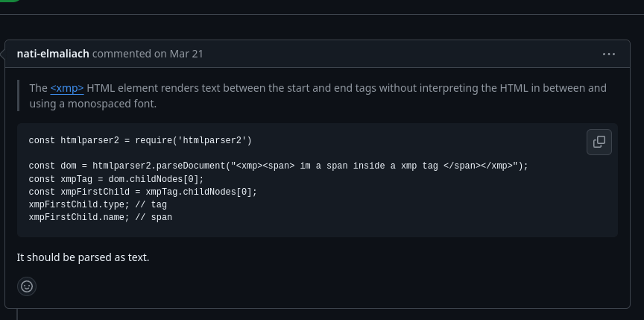Click the parseDocument code line

click(278, 166)
